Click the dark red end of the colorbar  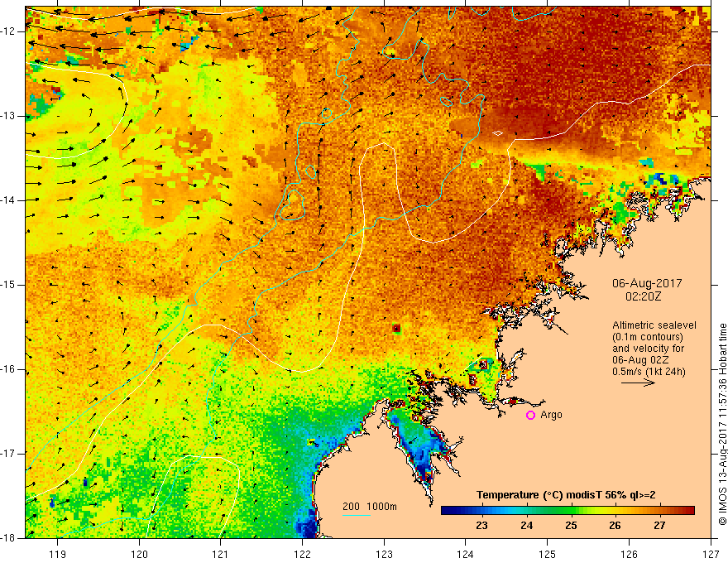(690, 511)
